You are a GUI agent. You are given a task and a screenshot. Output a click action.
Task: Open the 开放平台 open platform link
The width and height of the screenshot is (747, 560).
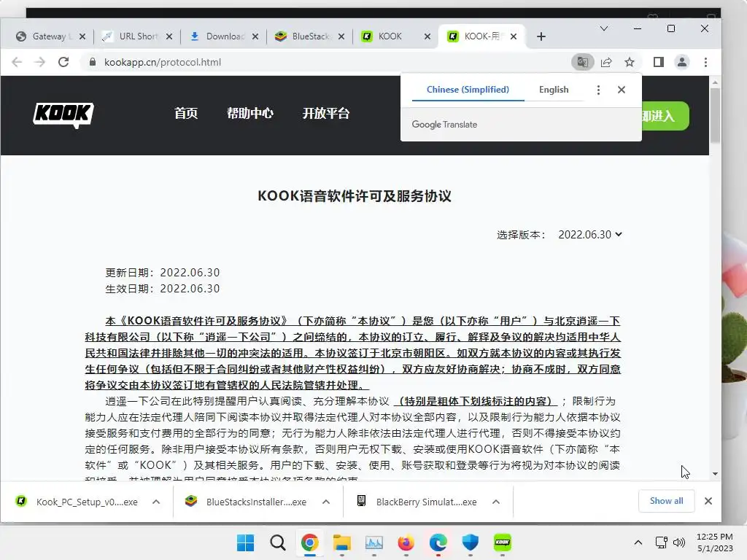[x=326, y=113]
